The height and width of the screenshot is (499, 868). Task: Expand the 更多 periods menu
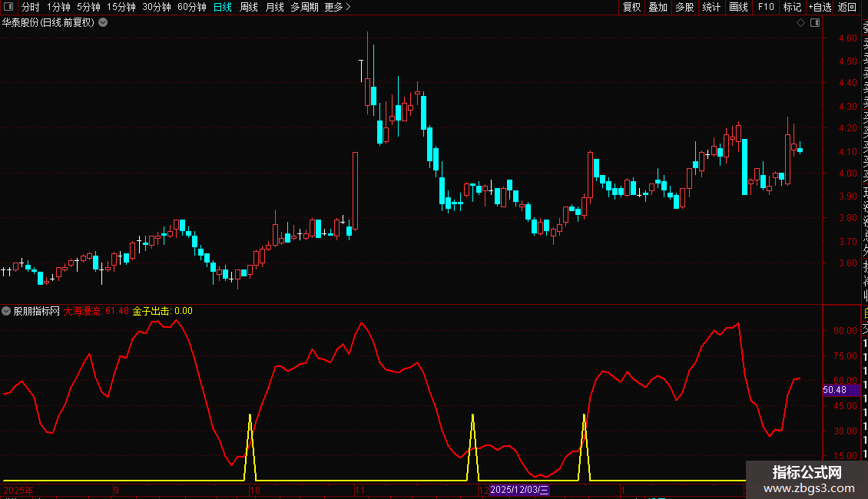[x=337, y=7]
